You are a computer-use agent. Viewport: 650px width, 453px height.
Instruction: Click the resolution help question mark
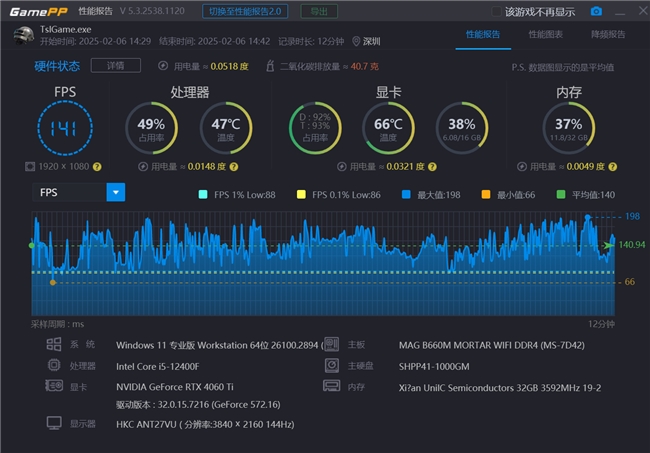tap(97, 167)
